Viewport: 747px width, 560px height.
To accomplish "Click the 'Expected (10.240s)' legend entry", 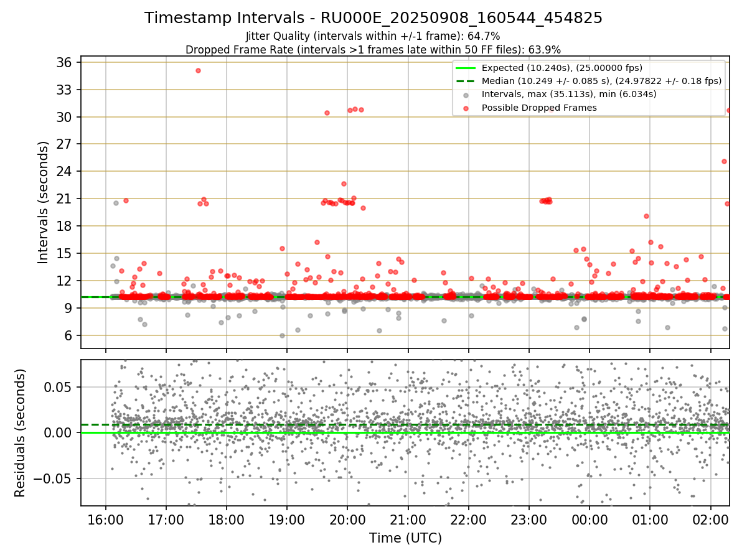I will click(x=562, y=68).
